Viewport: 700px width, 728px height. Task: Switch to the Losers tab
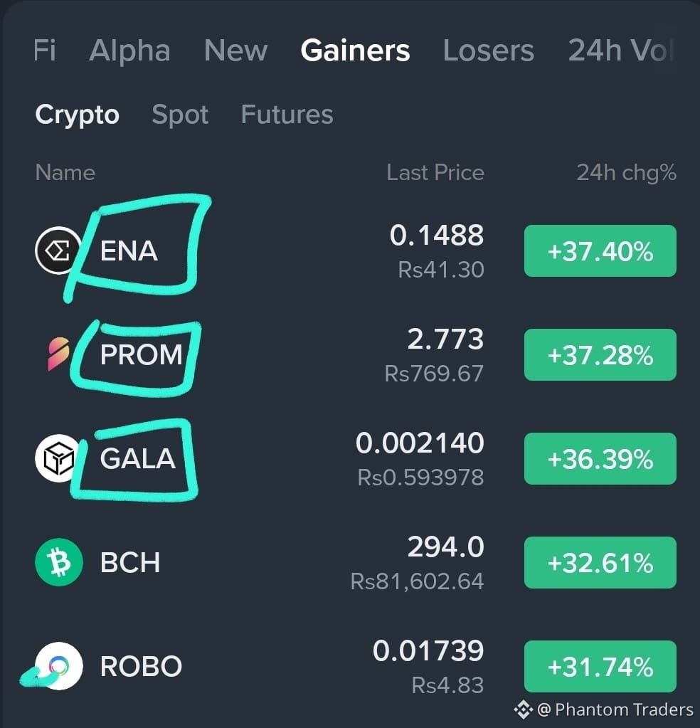coord(488,50)
